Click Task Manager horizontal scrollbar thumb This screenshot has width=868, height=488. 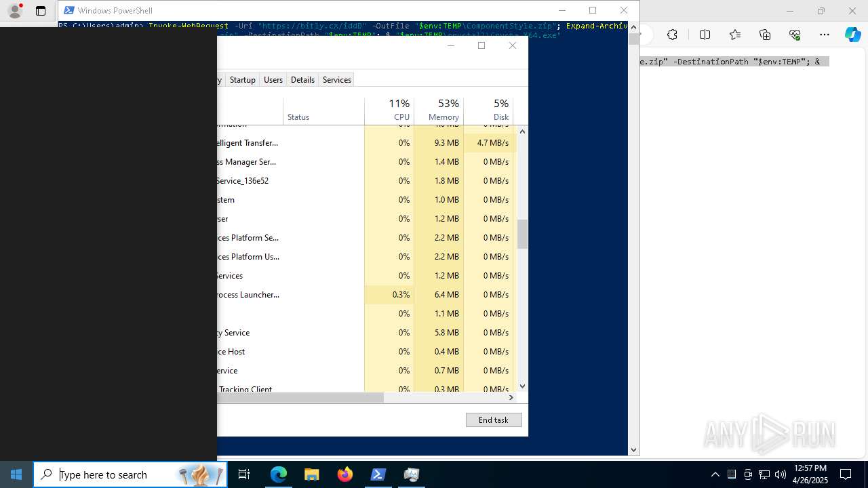click(300, 398)
